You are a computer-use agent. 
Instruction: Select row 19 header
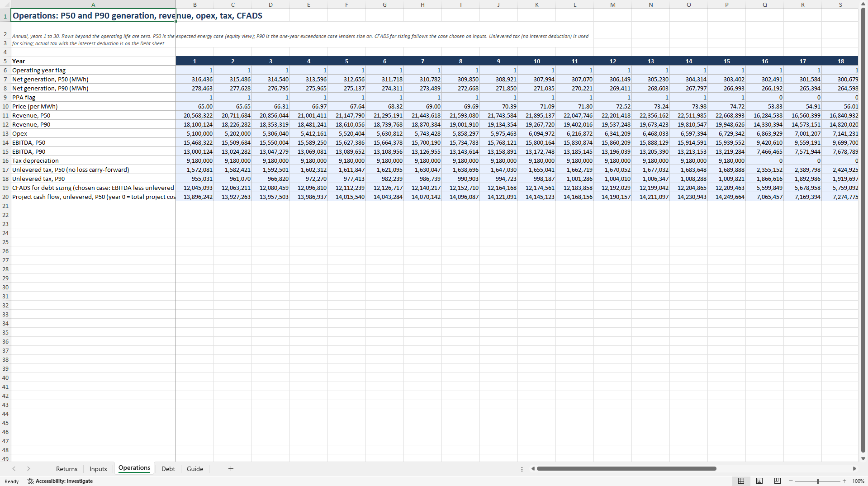pyautogui.click(x=5, y=188)
